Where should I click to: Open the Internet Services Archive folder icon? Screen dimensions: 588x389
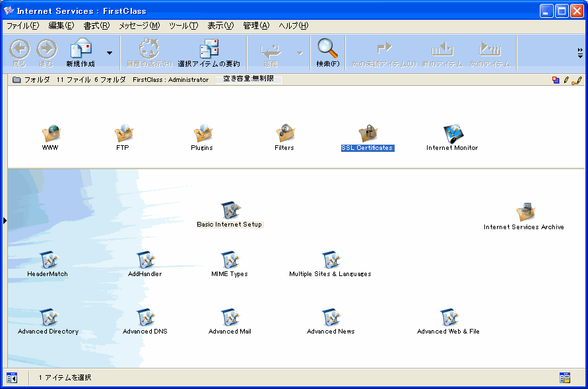coord(525,212)
